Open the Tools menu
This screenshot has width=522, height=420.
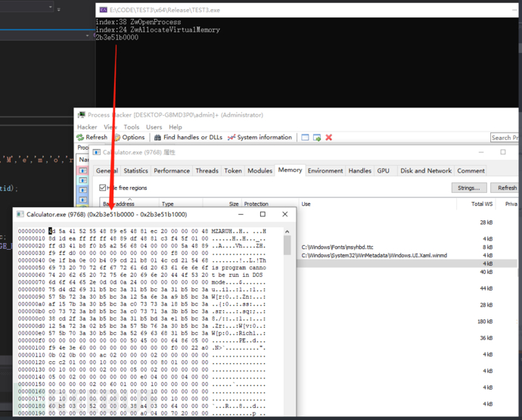point(132,127)
